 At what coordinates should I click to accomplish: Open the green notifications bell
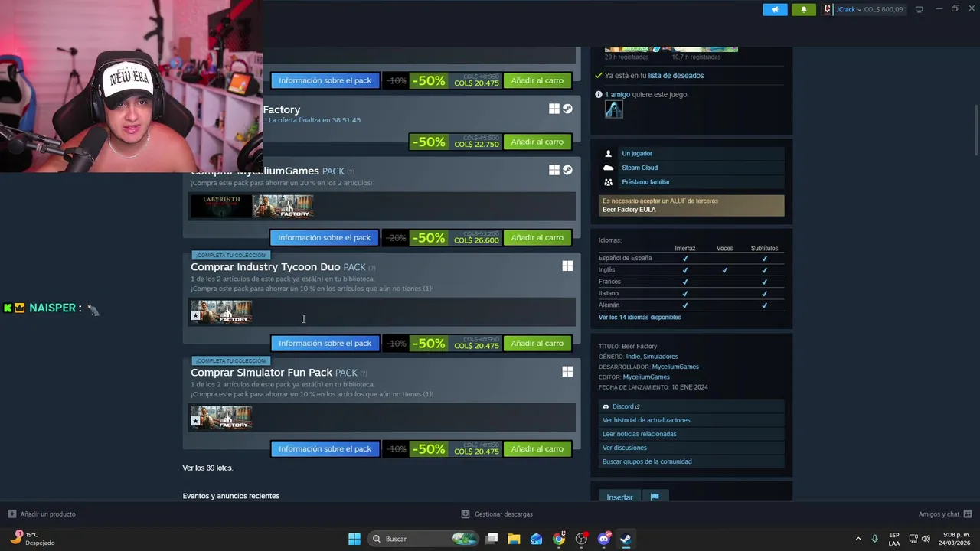(x=803, y=9)
